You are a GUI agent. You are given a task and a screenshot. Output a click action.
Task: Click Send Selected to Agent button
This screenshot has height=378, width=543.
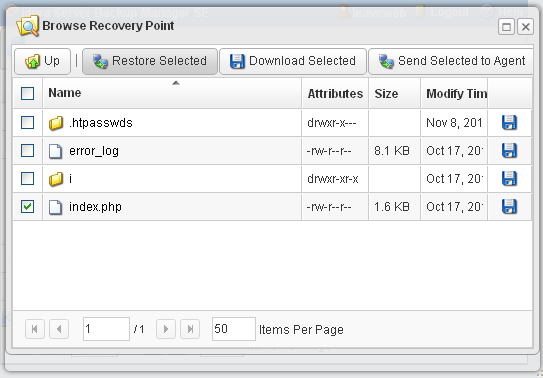point(451,61)
